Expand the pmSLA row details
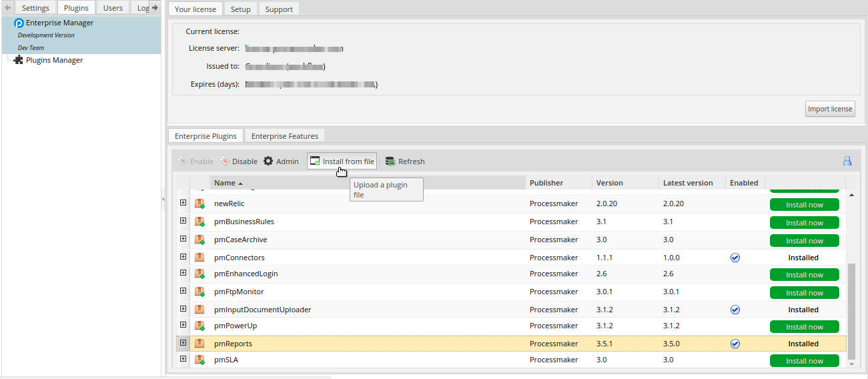The width and height of the screenshot is (868, 379). pos(183,359)
